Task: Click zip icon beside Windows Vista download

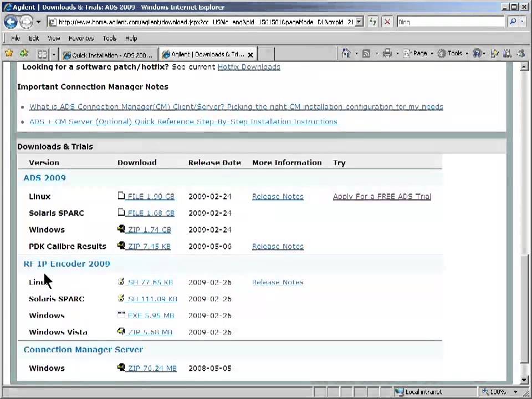Action: pos(121,331)
